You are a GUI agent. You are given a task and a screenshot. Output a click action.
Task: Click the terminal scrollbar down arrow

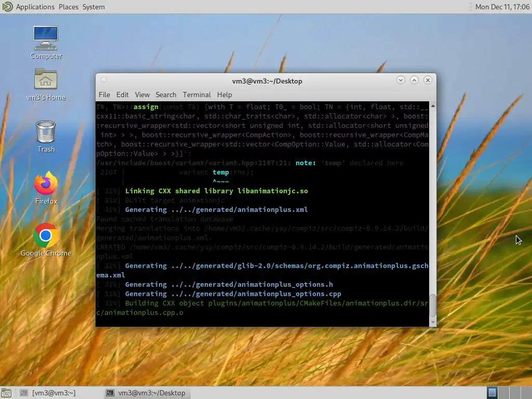tap(433, 322)
